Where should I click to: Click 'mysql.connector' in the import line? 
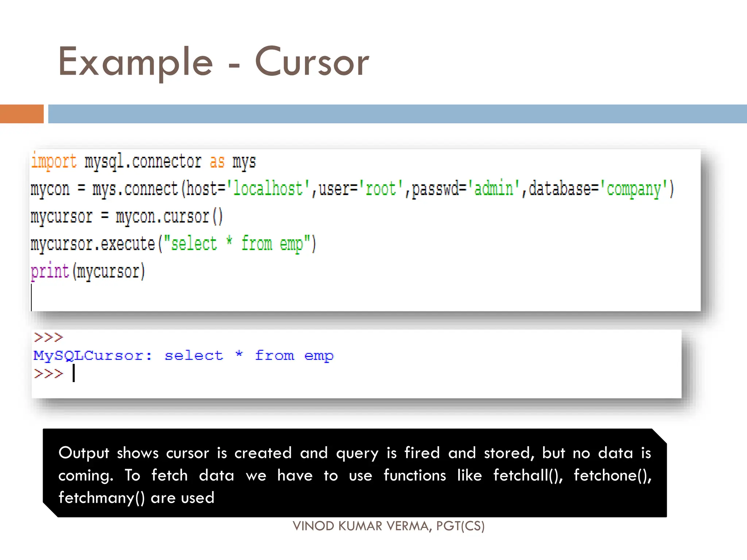point(143,161)
